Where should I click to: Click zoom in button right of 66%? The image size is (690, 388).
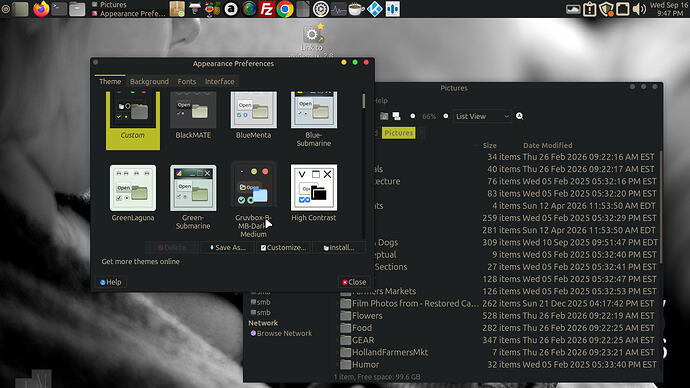(446, 116)
